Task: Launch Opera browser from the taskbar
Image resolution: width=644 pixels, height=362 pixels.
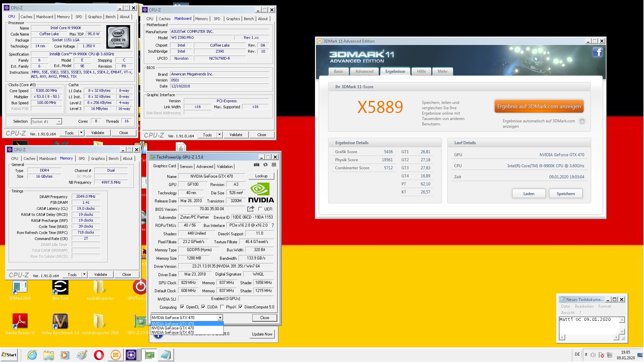Action: coord(99,355)
